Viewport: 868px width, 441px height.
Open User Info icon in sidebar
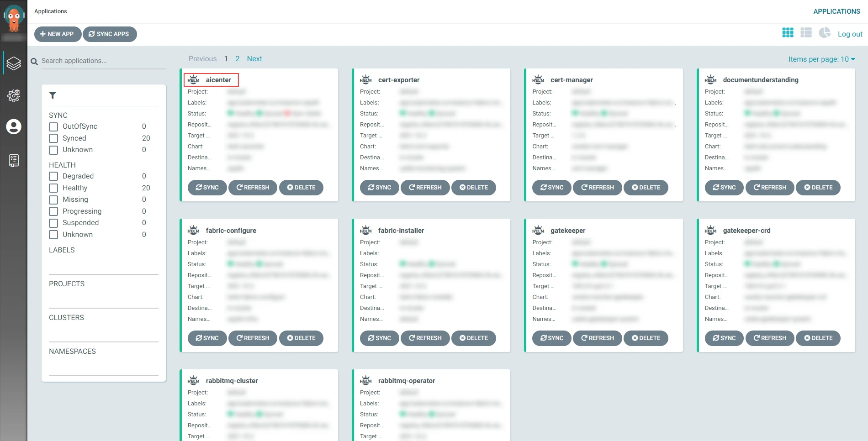coord(14,126)
